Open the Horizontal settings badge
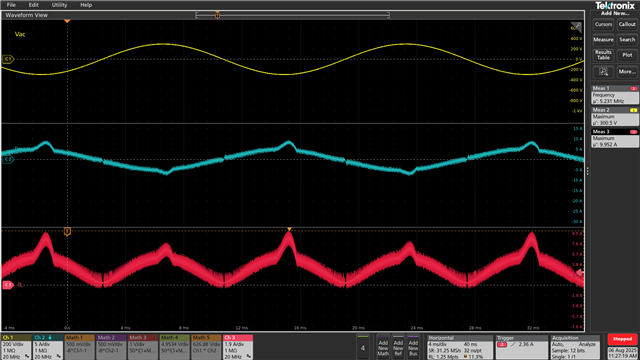The height and width of the screenshot is (360, 640). pyautogui.click(x=460, y=347)
